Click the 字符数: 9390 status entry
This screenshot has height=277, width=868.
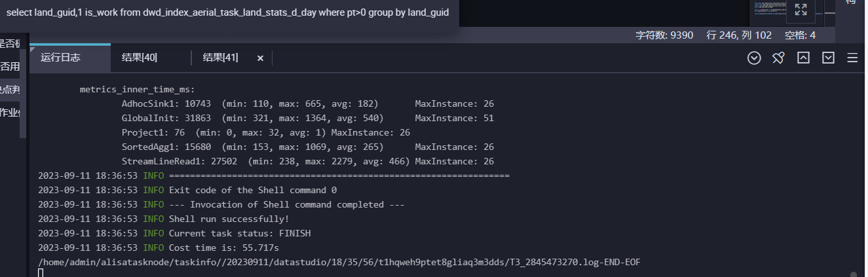click(x=664, y=35)
